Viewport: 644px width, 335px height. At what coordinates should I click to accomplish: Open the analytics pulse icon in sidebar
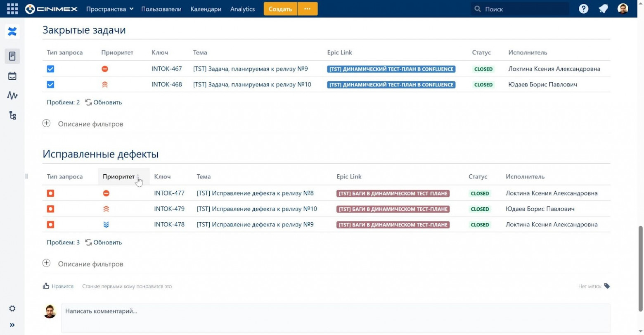(x=12, y=95)
